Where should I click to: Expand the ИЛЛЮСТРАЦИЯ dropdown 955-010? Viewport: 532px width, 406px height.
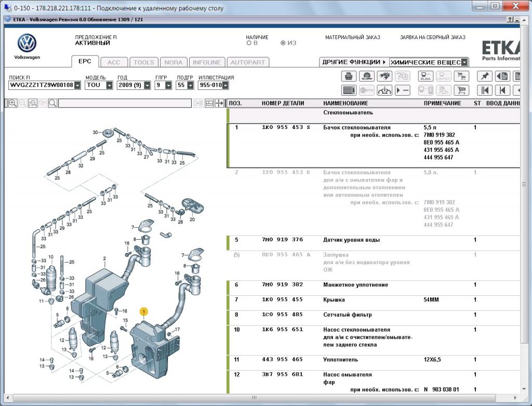[225, 85]
